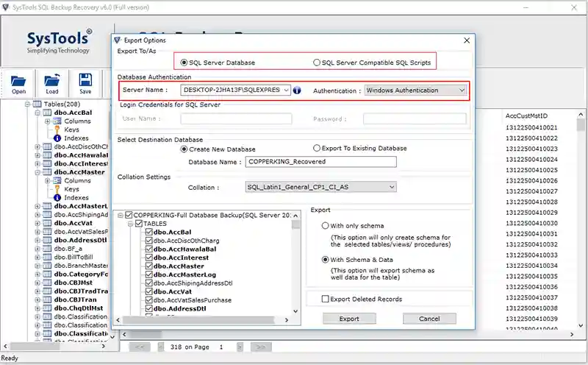
Task: Expand the dbo.AccHawalaBal node in left tree
Action: point(37,155)
